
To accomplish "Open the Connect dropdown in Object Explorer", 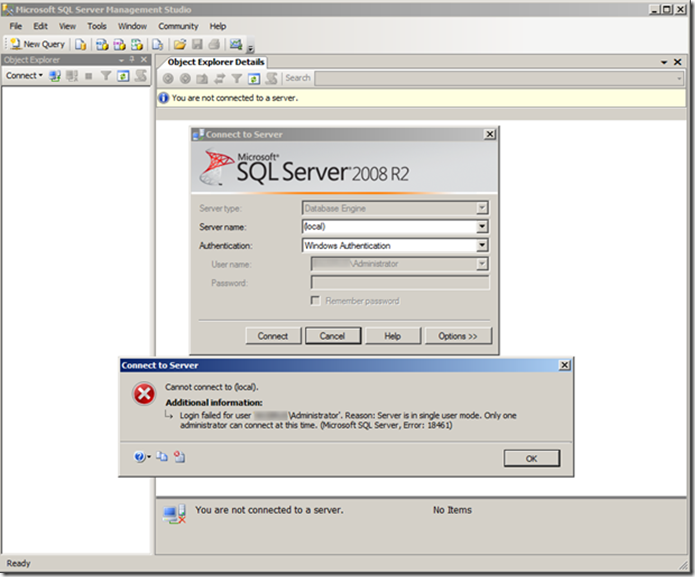I will point(24,76).
